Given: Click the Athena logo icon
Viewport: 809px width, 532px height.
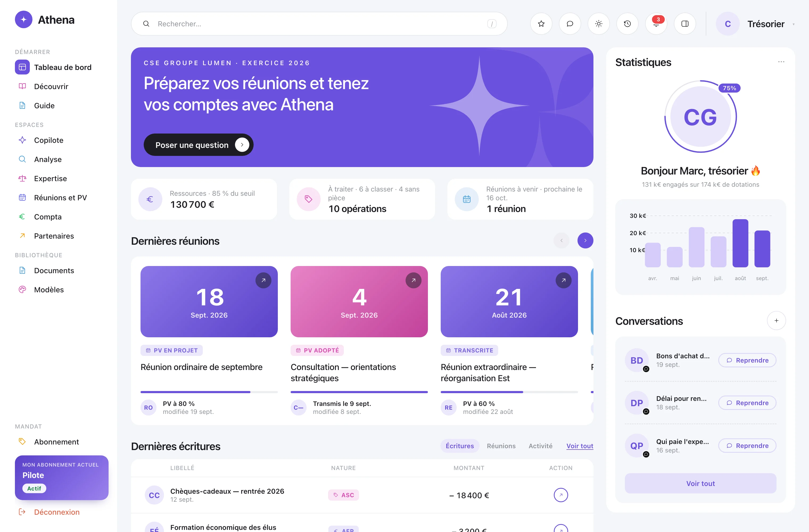Looking at the screenshot, I should click(23, 20).
